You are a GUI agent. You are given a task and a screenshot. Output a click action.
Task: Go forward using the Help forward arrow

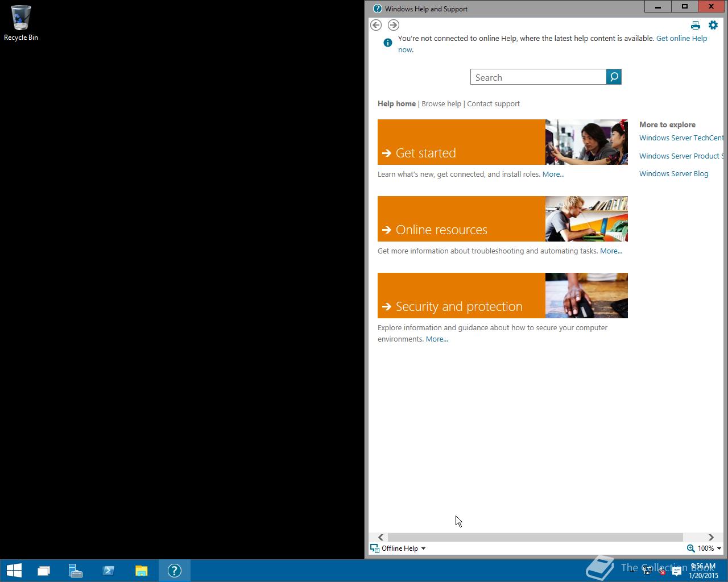point(394,25)
